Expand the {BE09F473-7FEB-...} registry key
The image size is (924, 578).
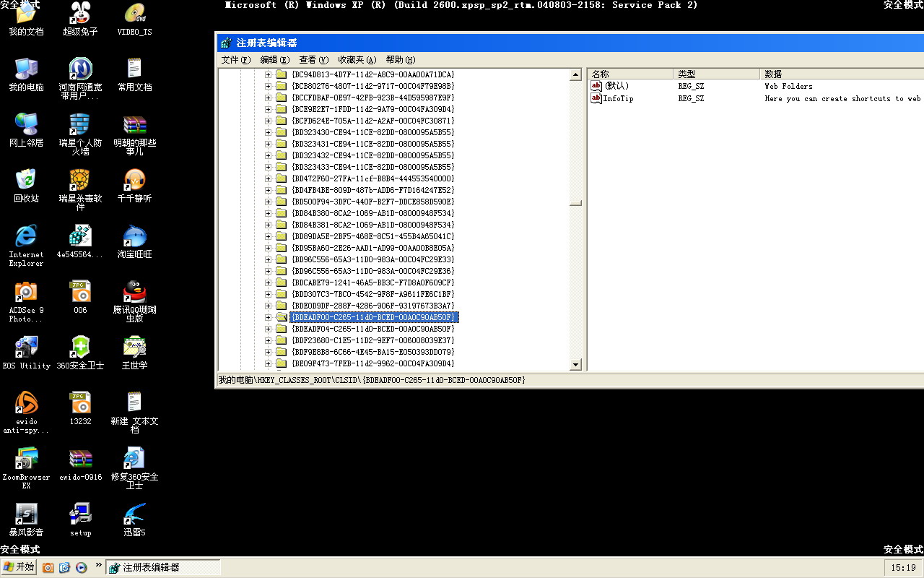[x=269, y=363]
